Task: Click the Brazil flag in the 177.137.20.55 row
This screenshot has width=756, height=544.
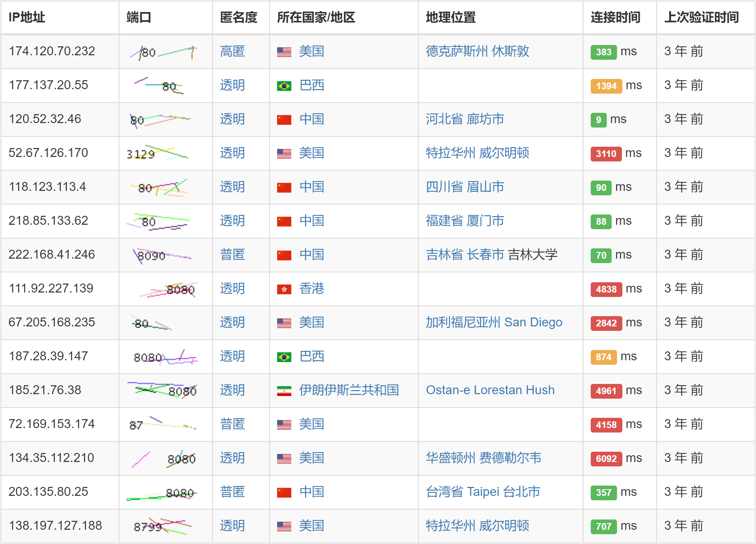Action: 284,86
